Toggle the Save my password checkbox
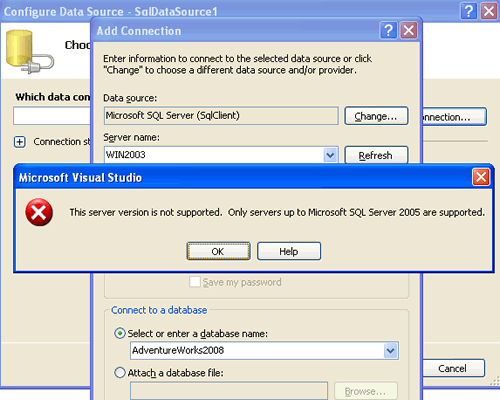 pos(195,282)
